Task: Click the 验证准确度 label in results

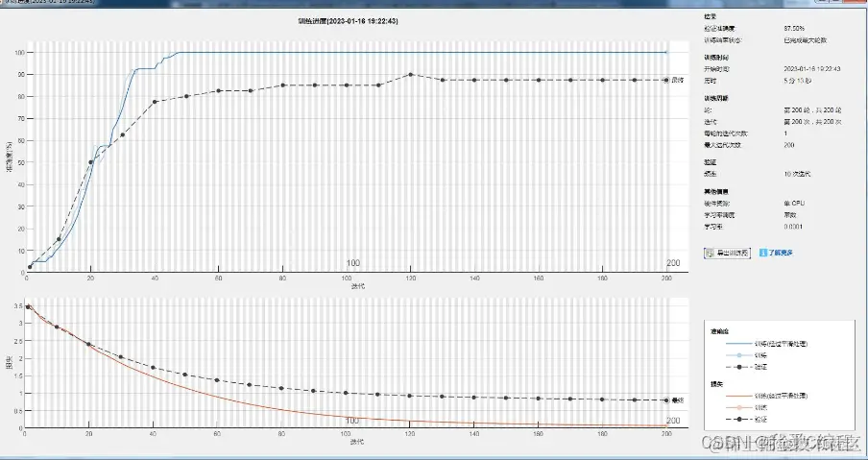Action: click(x=719, y=28)
